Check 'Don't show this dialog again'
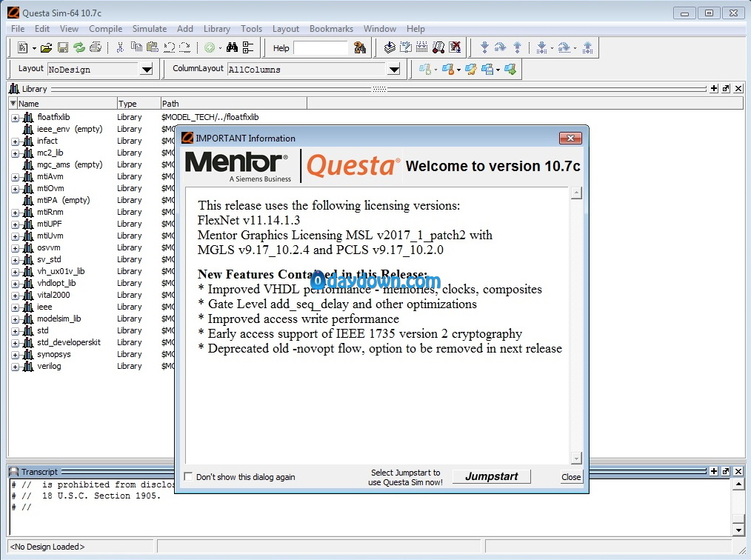This screenshot has width=751, height=560. (x=188, y=476)
